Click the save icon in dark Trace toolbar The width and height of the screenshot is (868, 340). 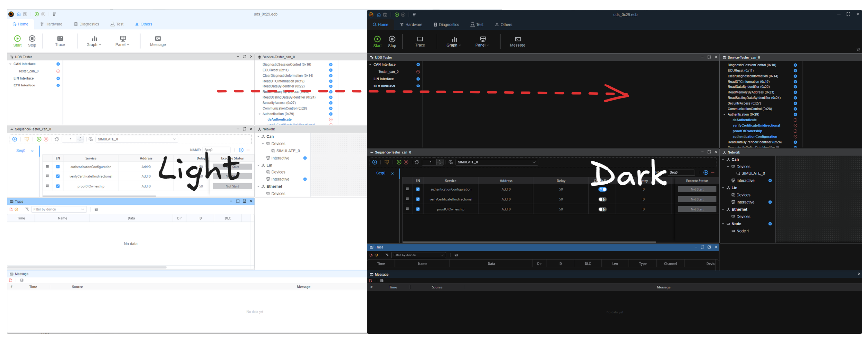[456, 255]
